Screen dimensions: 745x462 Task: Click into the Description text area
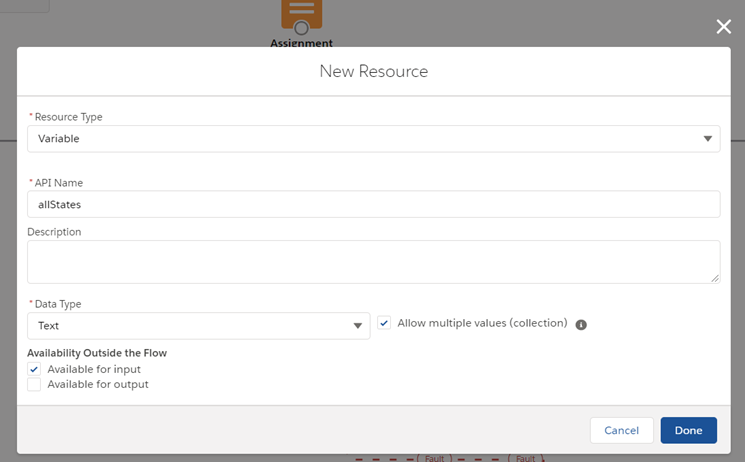[x=373, y=262]
